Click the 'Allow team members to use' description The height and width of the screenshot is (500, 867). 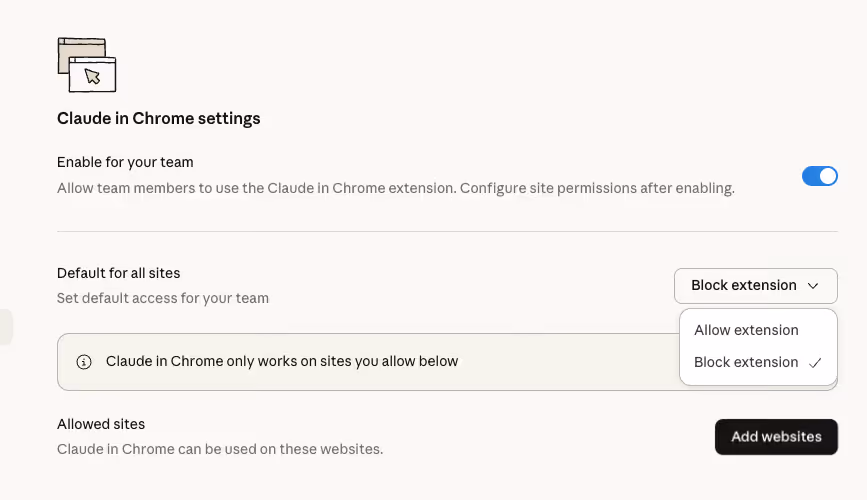coord(395,188)
